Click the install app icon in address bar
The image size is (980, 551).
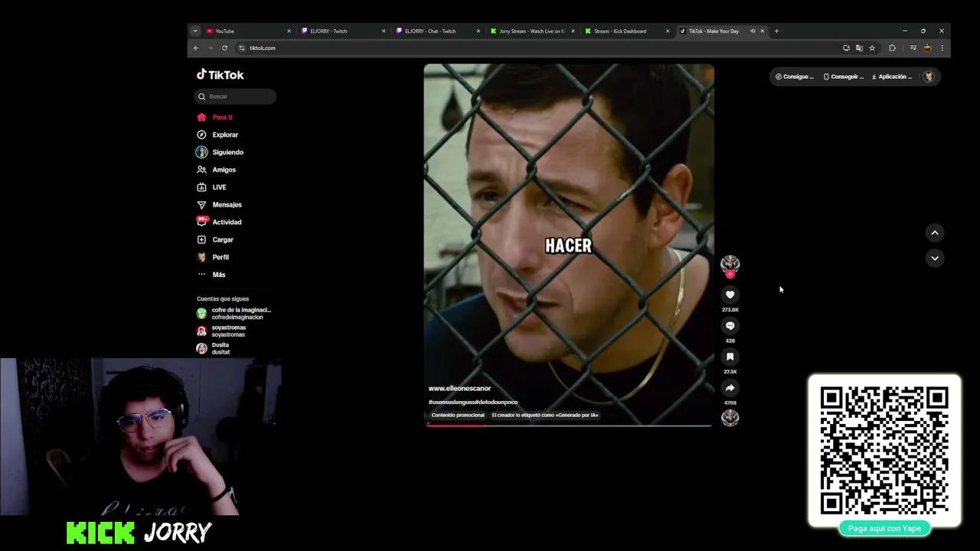point(846,48)
